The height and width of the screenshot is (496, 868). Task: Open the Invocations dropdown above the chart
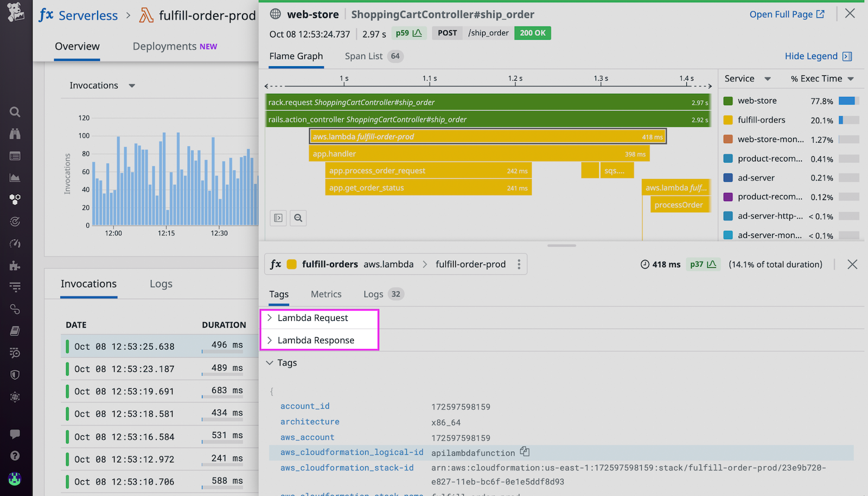coord(132,85)
